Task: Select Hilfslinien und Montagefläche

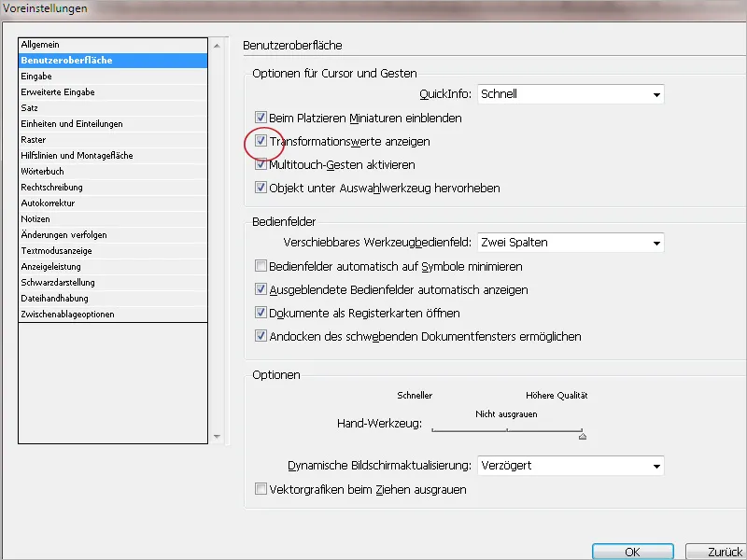Action: 113,156
